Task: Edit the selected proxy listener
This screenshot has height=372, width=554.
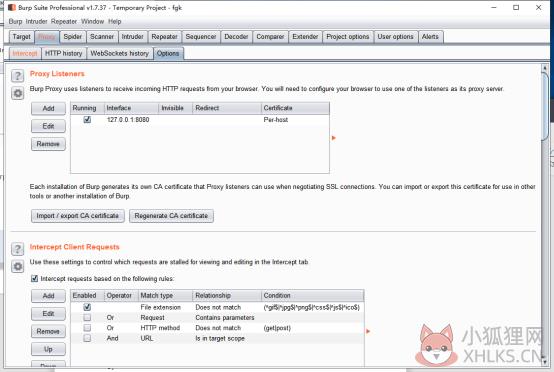Action: coord(48,126)
